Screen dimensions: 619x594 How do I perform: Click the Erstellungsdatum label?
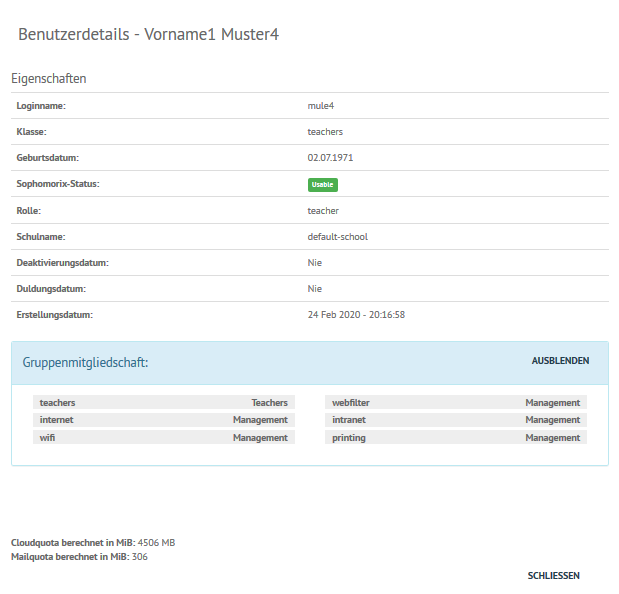(x=54, y=315)
